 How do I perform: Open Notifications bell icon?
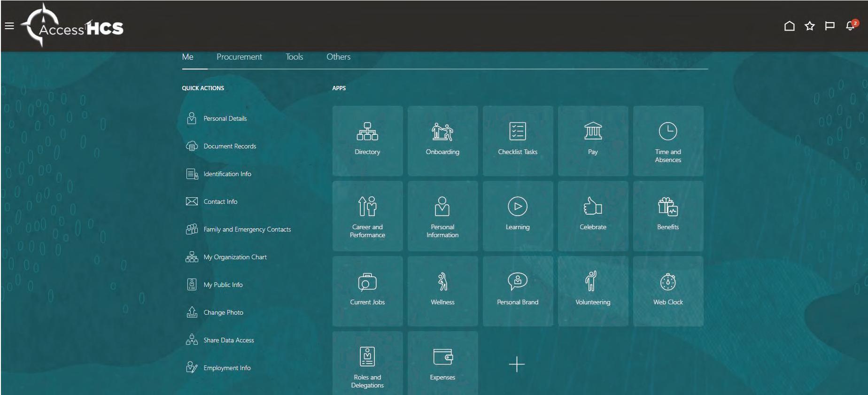coord(851,25)
